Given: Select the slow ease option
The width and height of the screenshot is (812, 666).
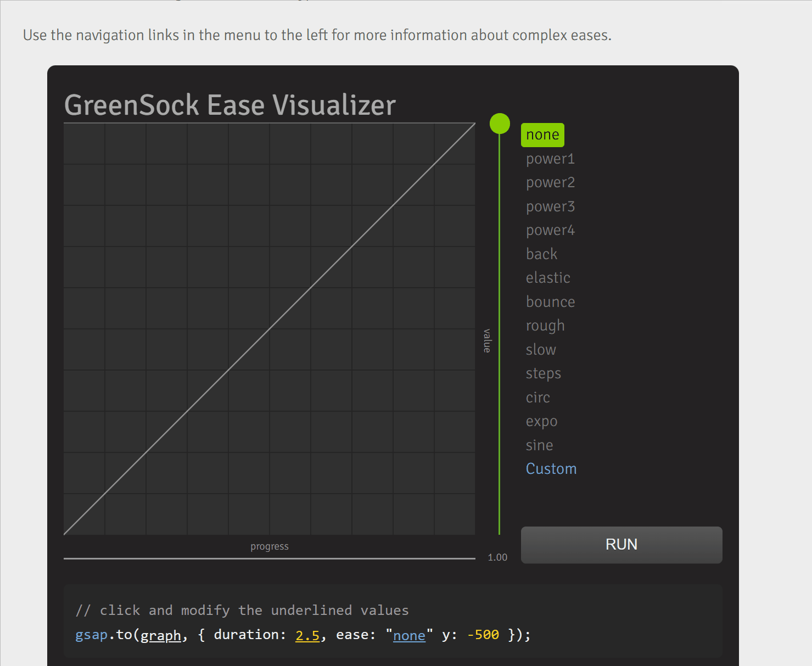Looking at the screenshot, I should 541,350.
